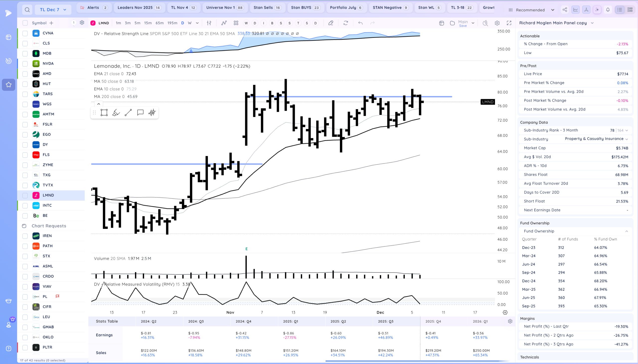This screenshot has height=364, width=638.
Task: Select the 65m timeframe button
Action: click(159, 23)
